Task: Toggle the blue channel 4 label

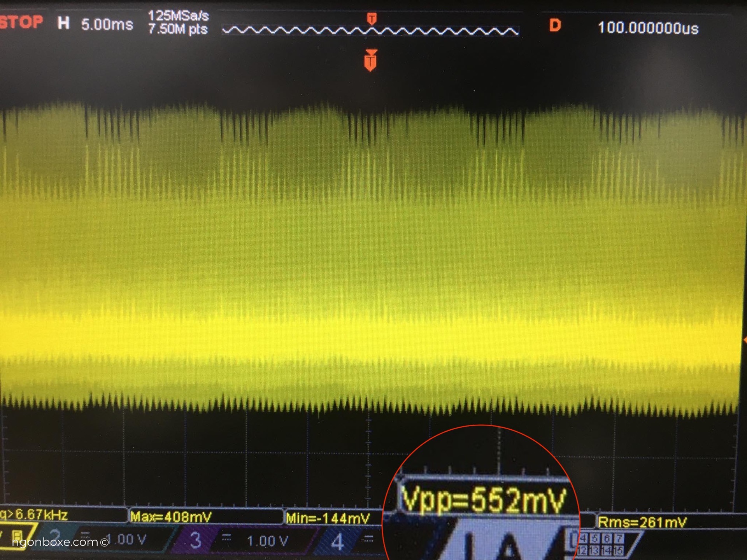Action: (337, 542)
